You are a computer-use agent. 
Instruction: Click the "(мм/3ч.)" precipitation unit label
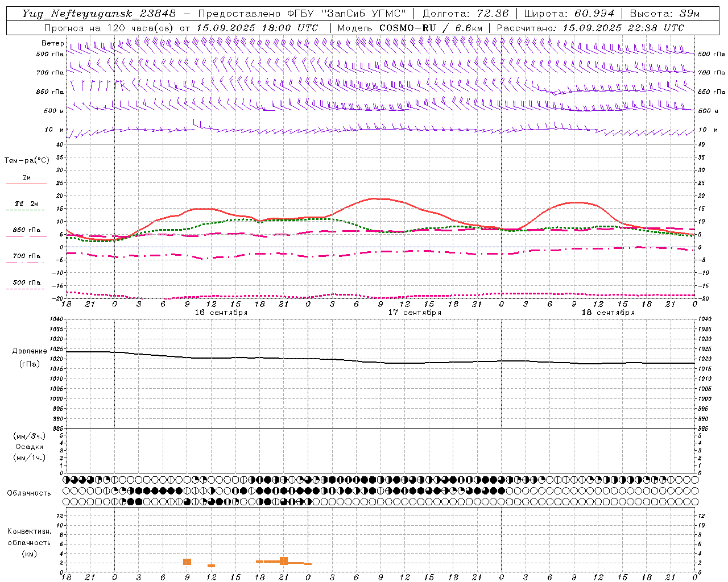coord(30,436)
